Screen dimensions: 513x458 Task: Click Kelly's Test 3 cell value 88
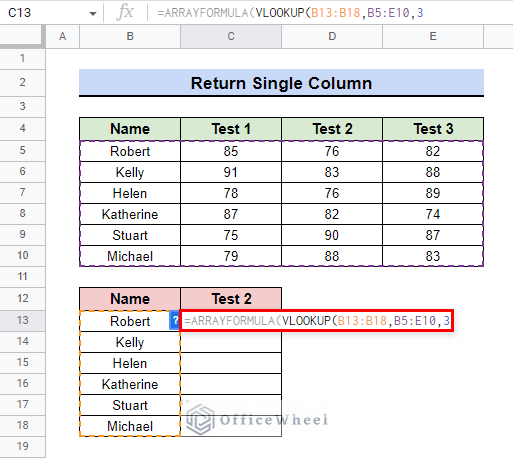point(433,172)
